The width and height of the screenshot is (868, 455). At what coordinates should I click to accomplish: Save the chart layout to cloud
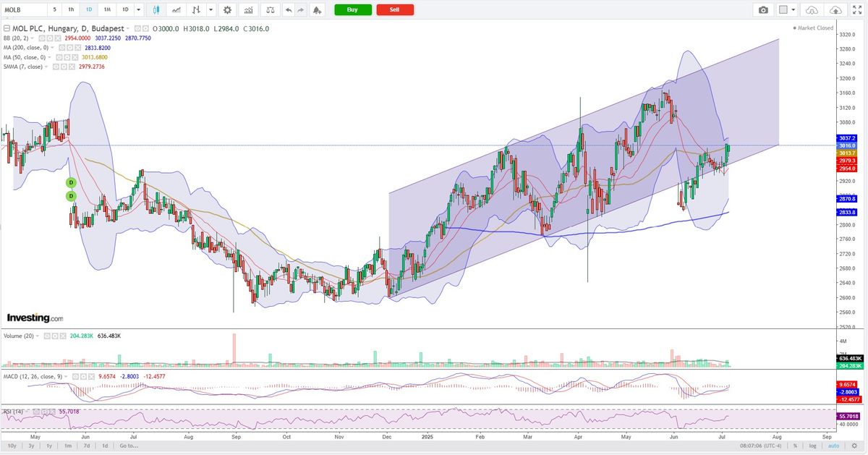tap(836, 10)
